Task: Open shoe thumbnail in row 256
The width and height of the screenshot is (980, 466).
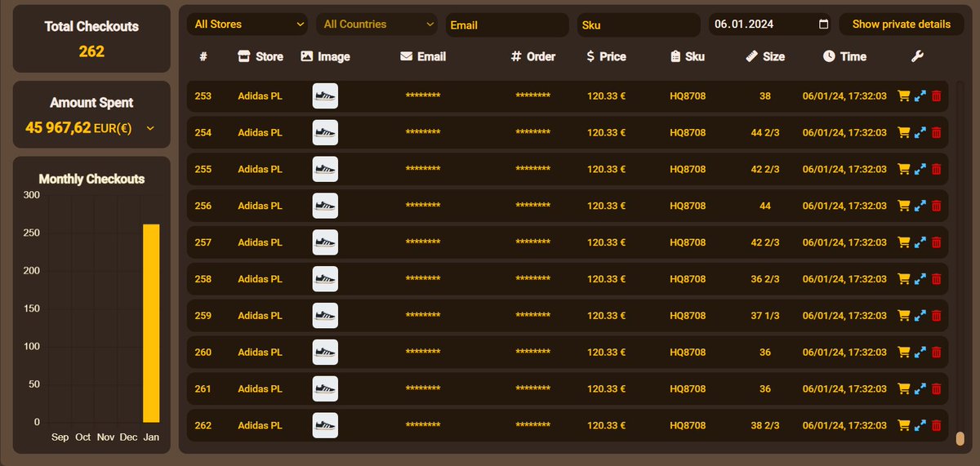Action: (x=325, y=206)
